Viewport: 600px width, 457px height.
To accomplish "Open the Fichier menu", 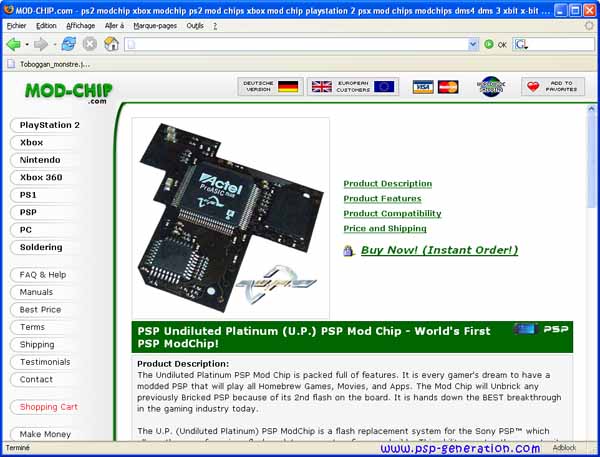I will point(16,26).
